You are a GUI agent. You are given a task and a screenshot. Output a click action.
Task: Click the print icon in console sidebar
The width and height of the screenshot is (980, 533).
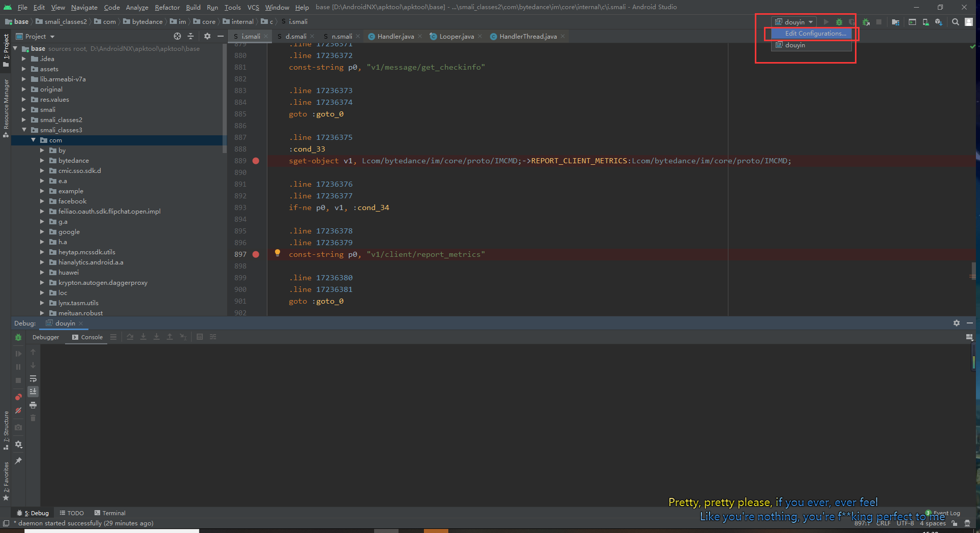click(33, 405)
